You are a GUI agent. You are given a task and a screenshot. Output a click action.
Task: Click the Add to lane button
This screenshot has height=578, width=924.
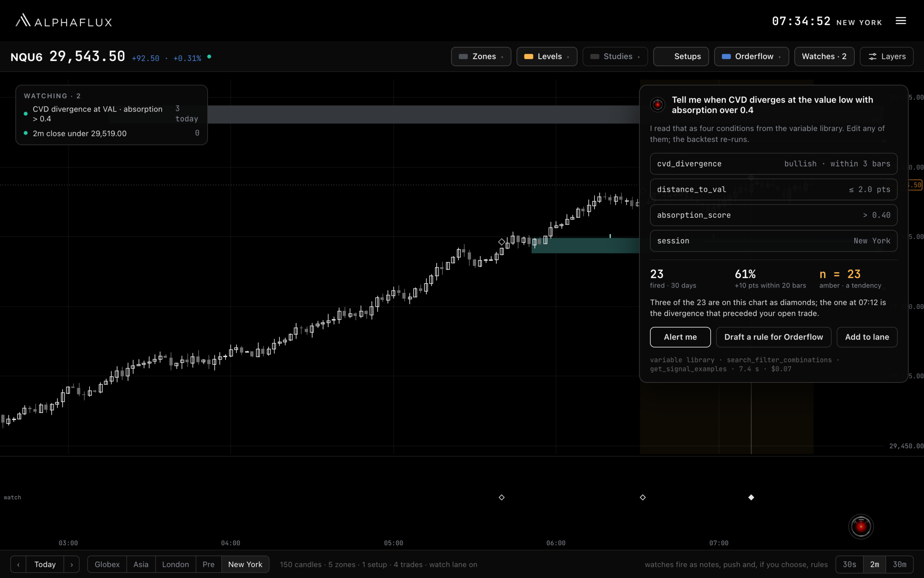pyautogui.click(x=867, y=337)
